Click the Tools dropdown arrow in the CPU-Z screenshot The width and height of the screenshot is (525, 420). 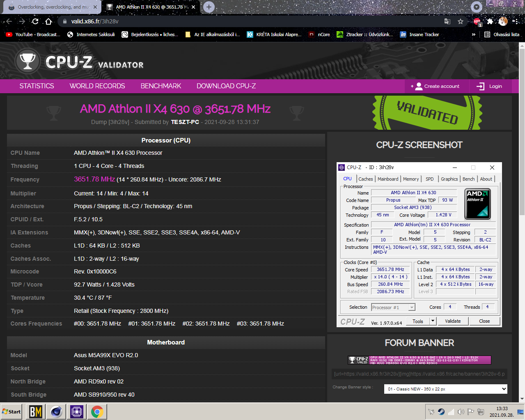click(x=433, y=321)
